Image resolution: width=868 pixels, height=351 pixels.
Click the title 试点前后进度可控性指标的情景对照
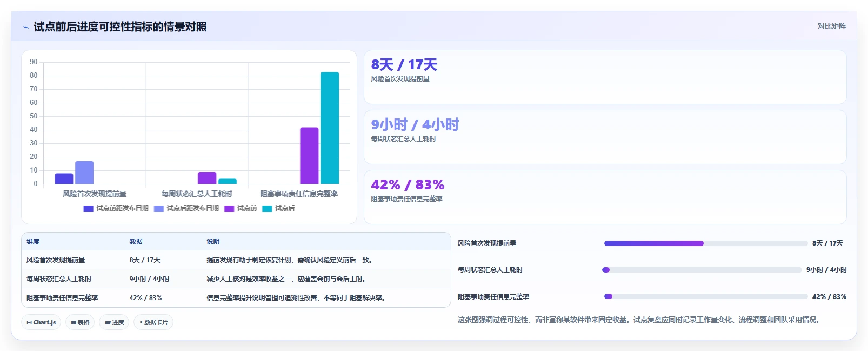pyautogui.click(x=120, y=27)
